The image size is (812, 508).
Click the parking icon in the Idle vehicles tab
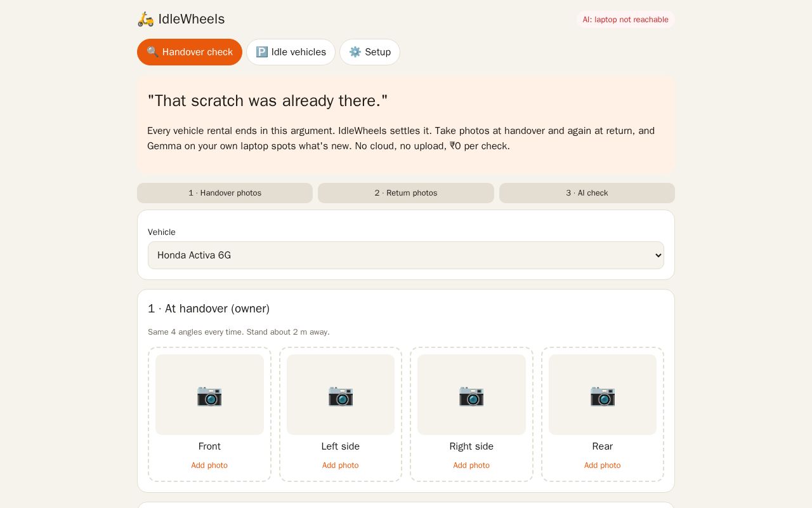click(262, 52)
